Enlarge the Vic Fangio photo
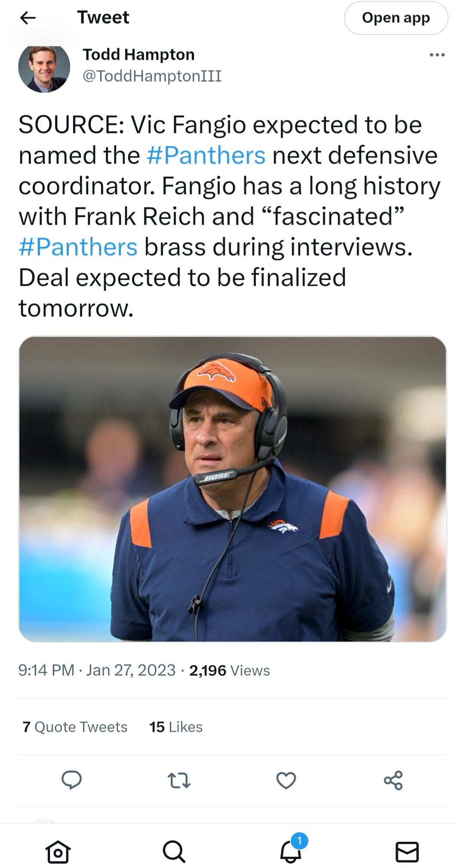This screenshot has height=868, width=459. click(x=232, y=489)
